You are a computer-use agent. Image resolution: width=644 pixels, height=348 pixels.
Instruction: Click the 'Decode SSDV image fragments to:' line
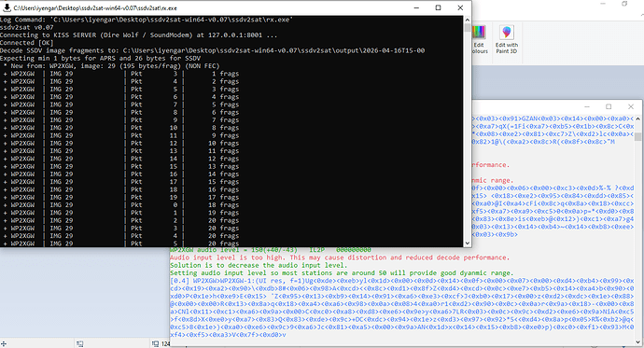coord(213,50)
